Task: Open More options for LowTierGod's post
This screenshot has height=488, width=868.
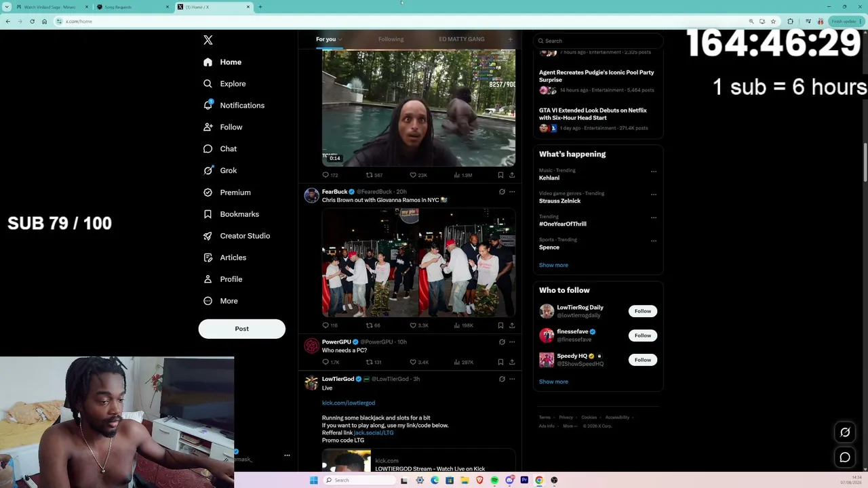Action: pyautogui.click(x=512, y=379)
